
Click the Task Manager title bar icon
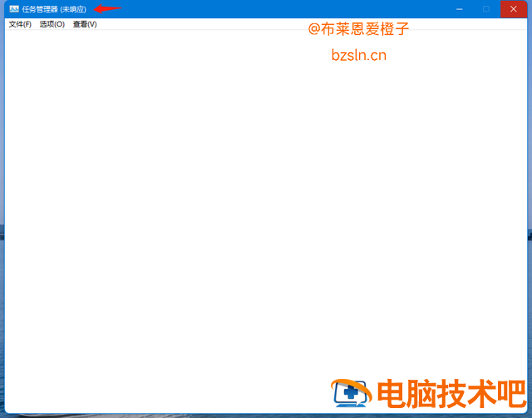coord(14,9)
